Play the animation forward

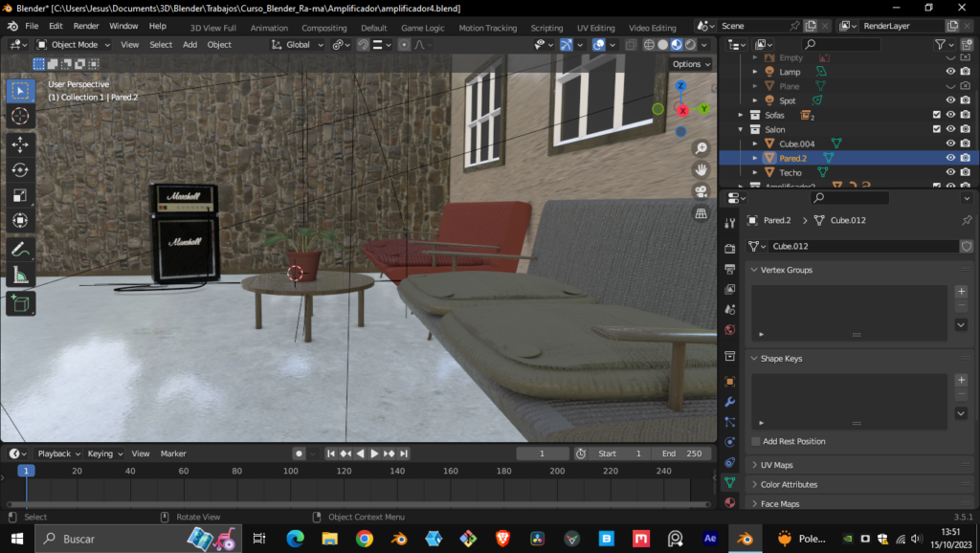coord(374,453)
